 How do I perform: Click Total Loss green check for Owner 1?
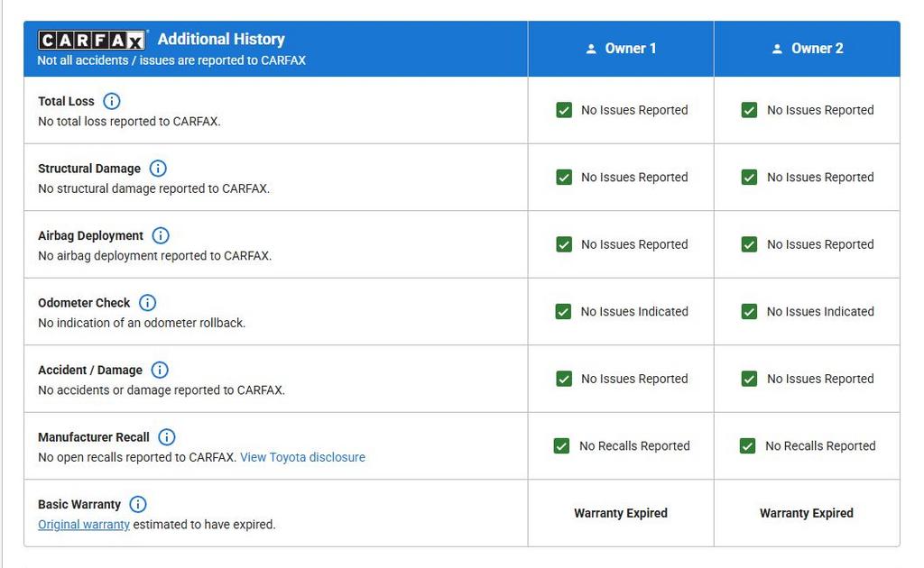(x=564, y=110)
